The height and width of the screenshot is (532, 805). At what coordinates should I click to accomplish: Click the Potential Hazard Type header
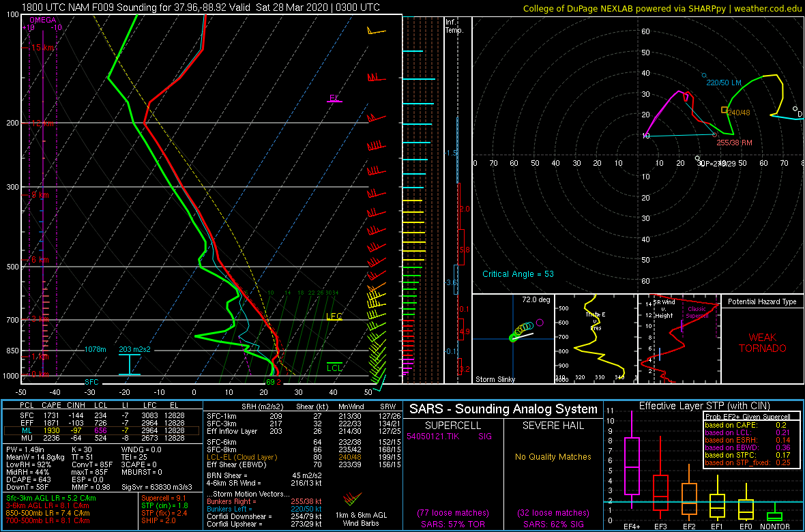762,301
